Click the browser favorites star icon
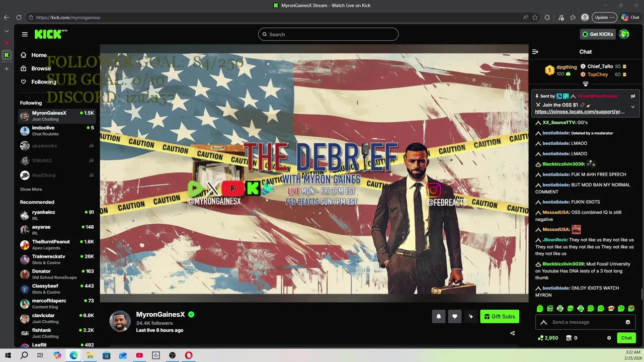 click(535, 17)
